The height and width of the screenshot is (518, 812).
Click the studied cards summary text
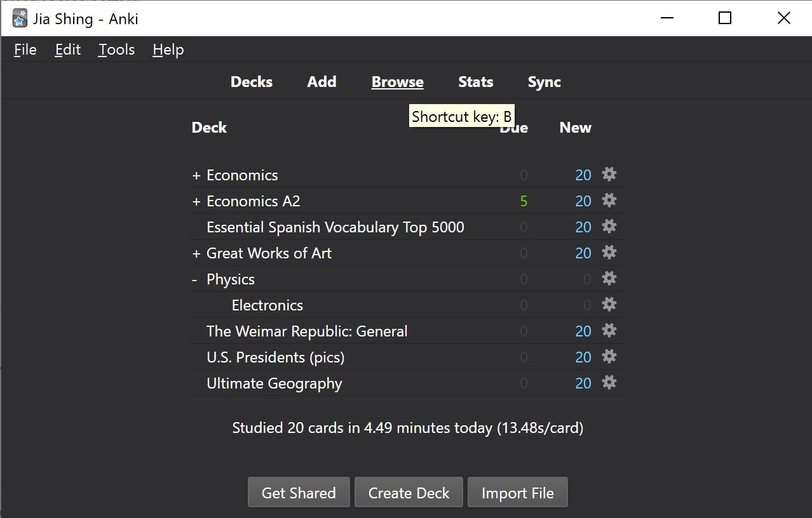[408, 428]
